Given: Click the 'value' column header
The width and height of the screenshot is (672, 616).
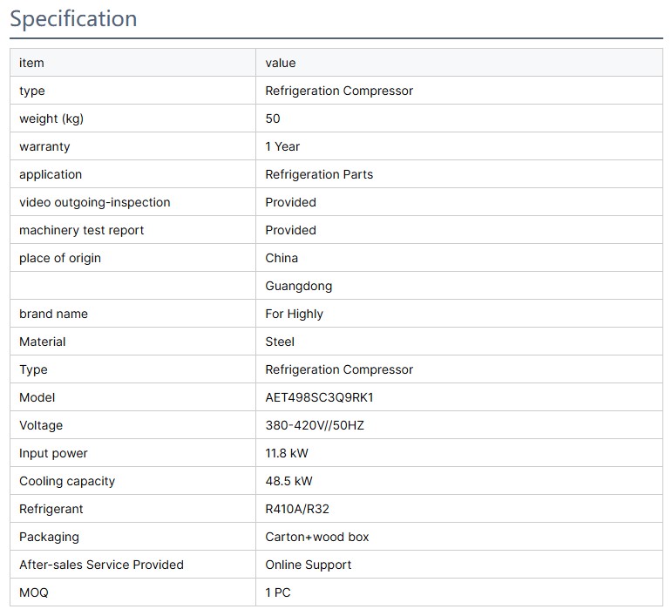Looking at the screenshot, I should coord(281,63).
